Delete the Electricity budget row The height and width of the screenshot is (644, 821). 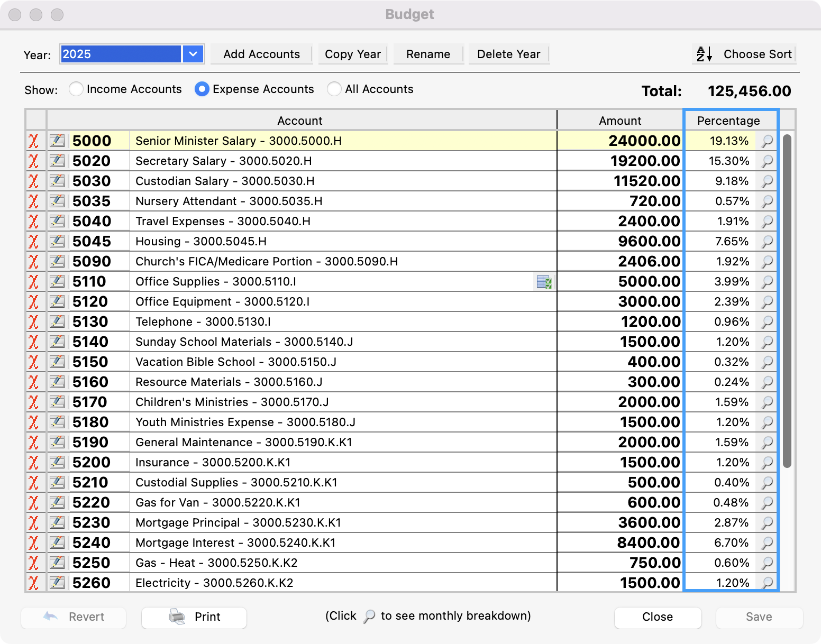coord(34,583)
